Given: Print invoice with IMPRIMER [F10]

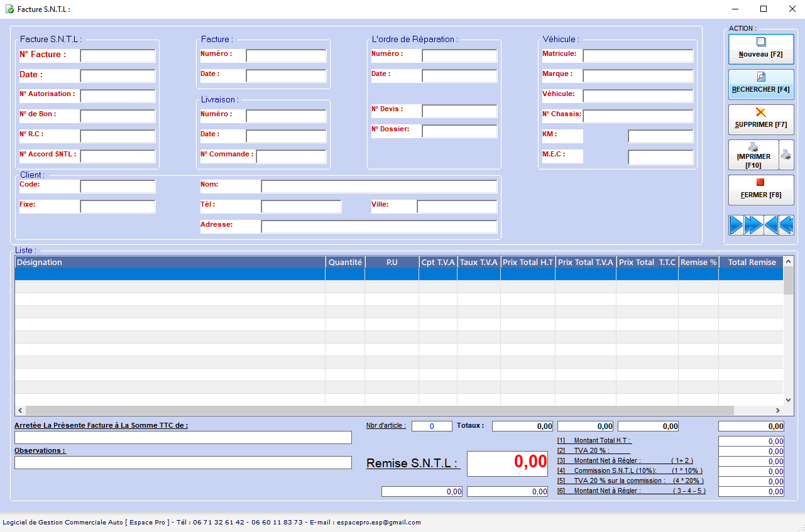Looking at the screenshot, I should 753,155.
